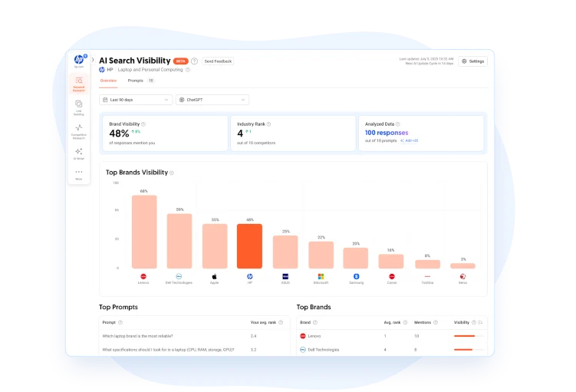Image resolution: width=576 pixels, height=392 pixels.
Task: Click the 100 responses link
Action: [387, 133]
